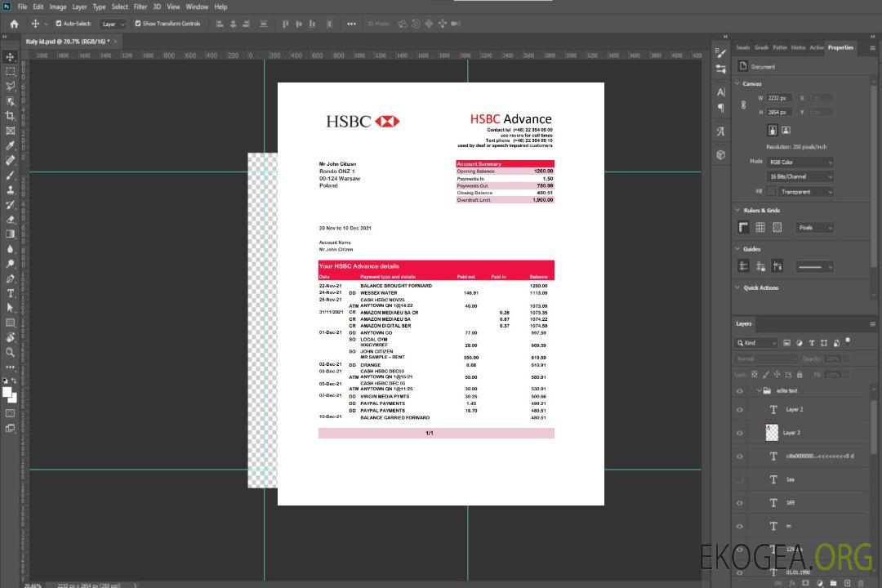Choose the Polygonal Lasso tool
The image size is (882, 588).
click(x=10, y=86)
